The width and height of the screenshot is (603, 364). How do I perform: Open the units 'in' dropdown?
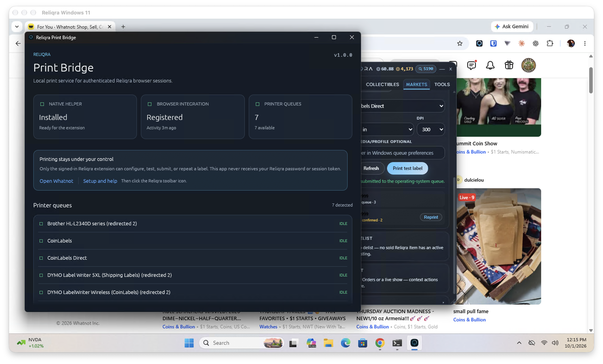387,129
